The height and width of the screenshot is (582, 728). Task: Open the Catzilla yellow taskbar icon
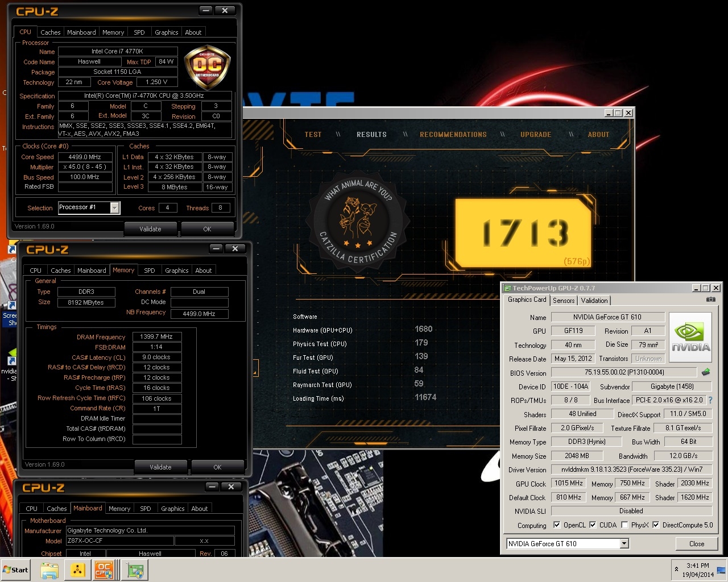[77, 570]
